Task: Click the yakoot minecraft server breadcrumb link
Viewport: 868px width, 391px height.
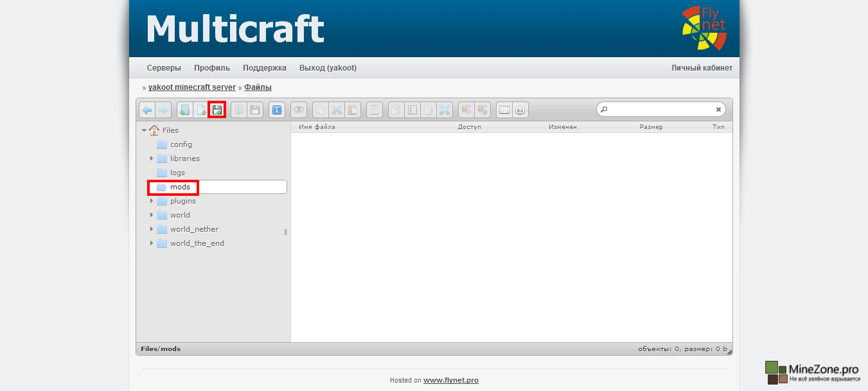Action: (x=191, y=87)
